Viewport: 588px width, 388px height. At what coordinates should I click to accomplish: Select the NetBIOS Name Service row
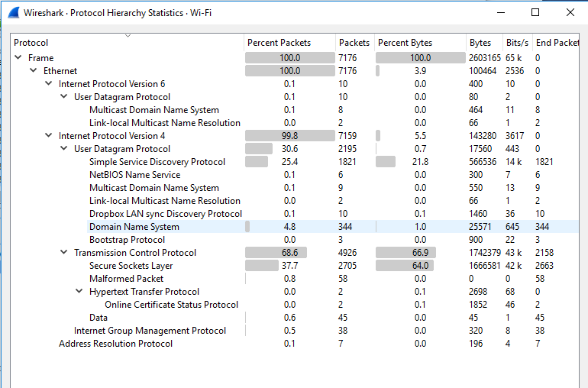pyautogui.click(x=295, y=175)
